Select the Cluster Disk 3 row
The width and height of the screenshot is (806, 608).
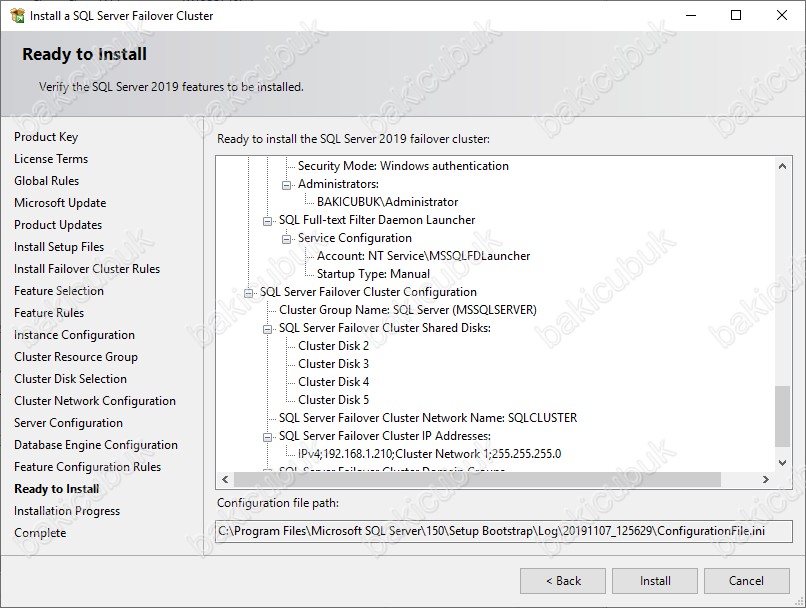click(334, 364)
